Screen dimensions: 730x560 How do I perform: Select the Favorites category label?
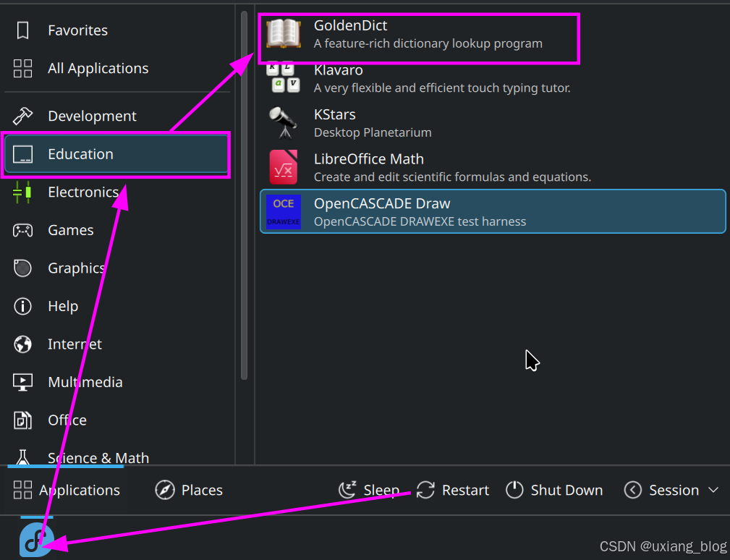[x=77, y=30]
